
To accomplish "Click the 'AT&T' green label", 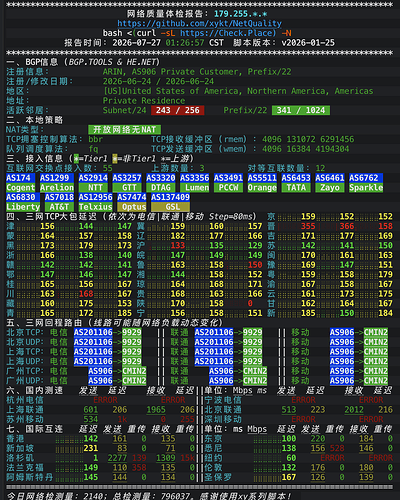I will tap(59, 207).
